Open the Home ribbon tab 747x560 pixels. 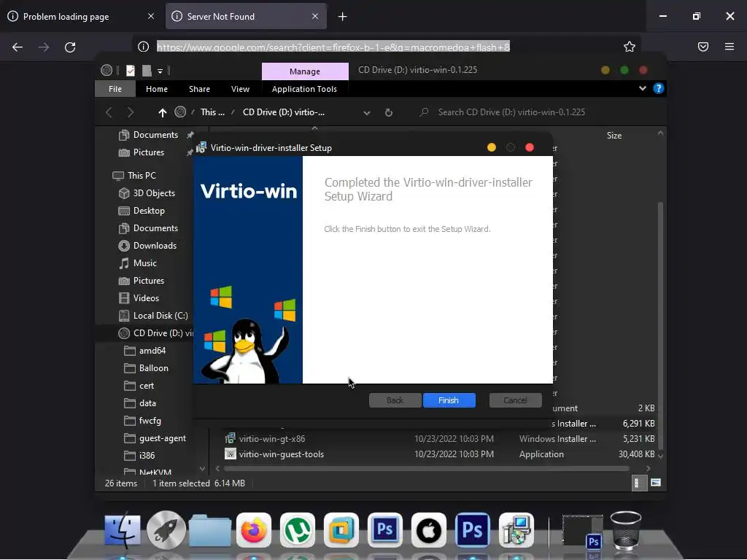click(157, 89)
